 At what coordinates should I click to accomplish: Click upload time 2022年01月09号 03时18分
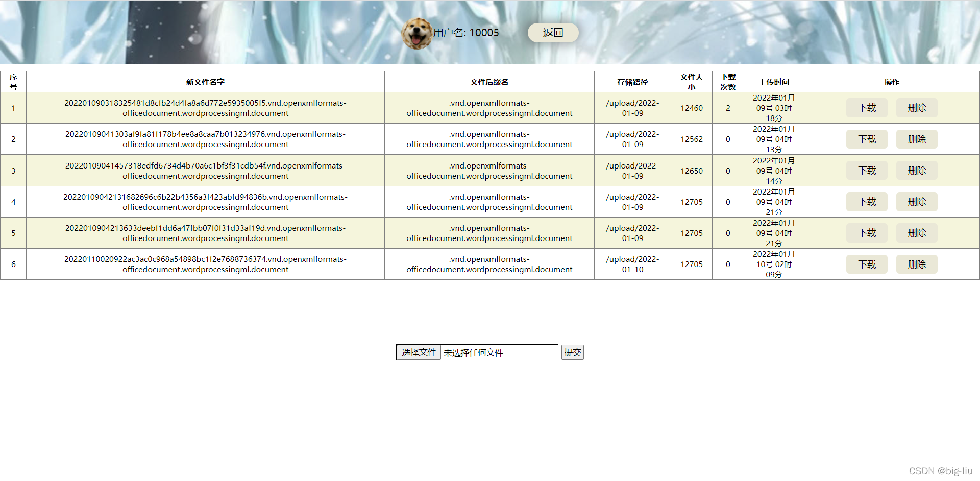(774, 108)
